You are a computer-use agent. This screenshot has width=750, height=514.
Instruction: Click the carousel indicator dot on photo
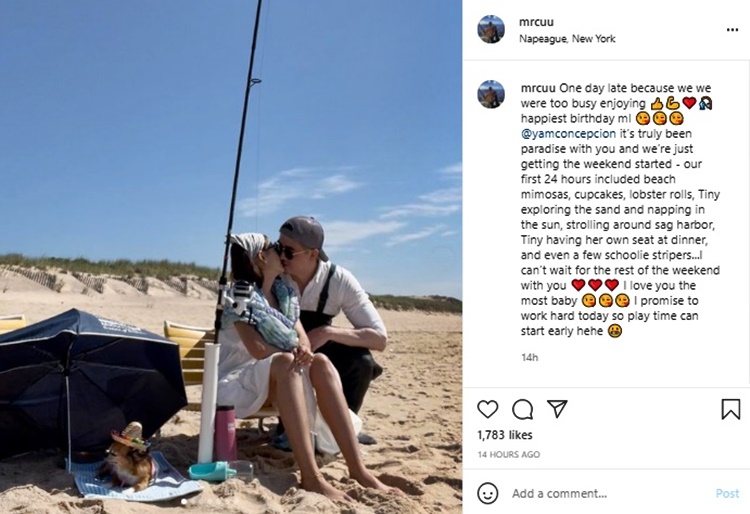pyautogui.click(x=183, y=502)
